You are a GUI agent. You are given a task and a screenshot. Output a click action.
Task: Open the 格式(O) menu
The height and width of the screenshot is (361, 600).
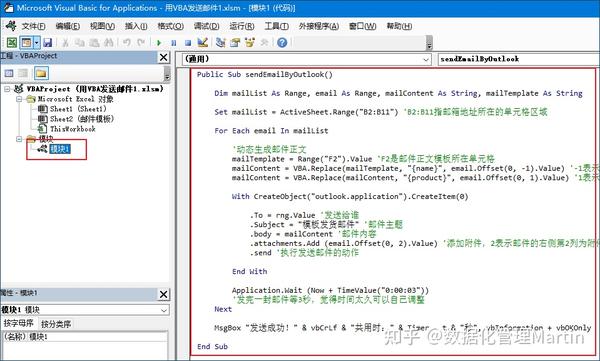click(x=171, y=26)
